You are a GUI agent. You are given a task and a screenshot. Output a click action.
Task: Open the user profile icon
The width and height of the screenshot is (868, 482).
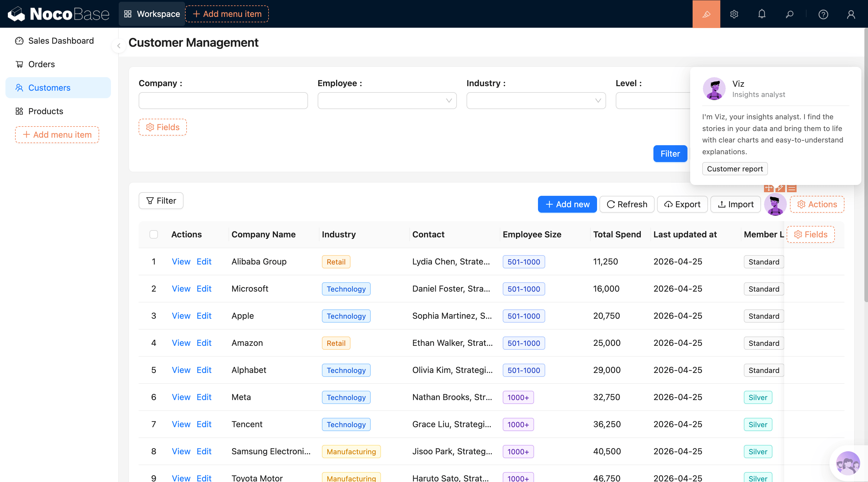(x=851, y=14)
